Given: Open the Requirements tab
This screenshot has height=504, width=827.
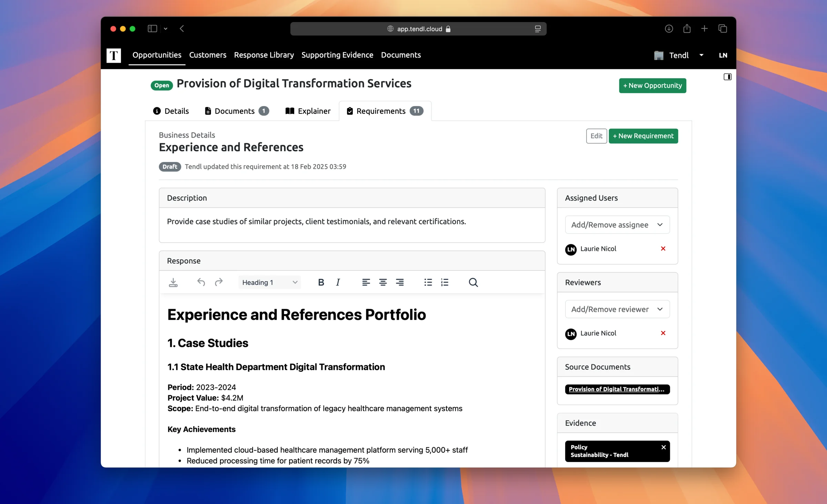Looking at the screenshot, I should 384,111.
